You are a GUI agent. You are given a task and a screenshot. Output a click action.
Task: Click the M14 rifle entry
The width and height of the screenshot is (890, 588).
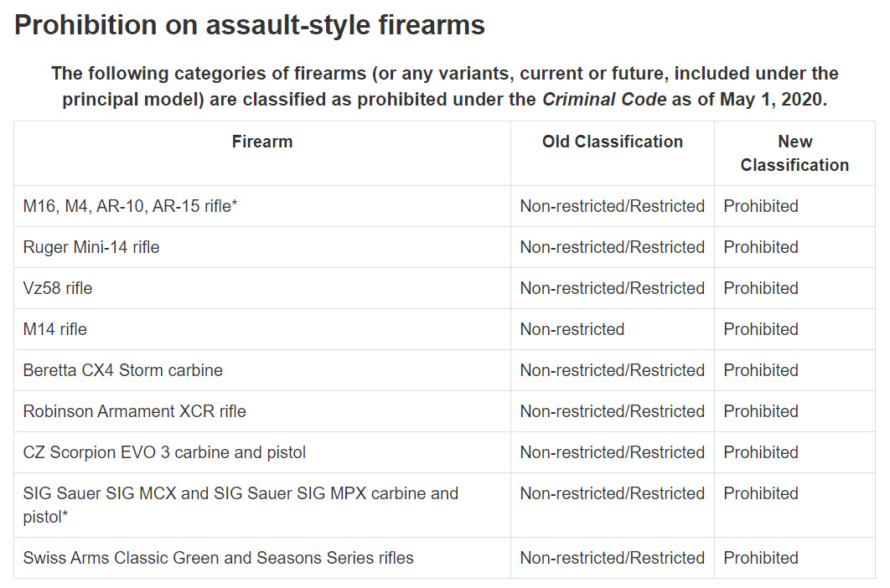55,329
